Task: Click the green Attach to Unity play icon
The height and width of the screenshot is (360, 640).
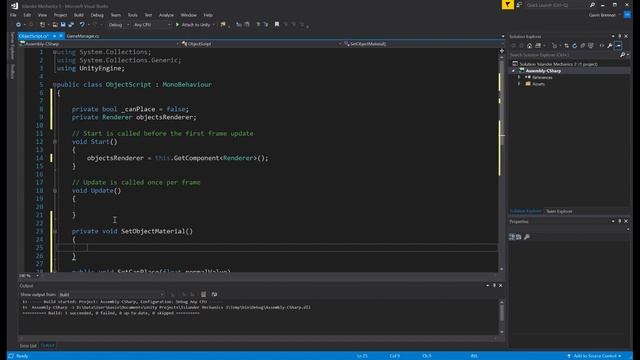Action: point(178,25)
